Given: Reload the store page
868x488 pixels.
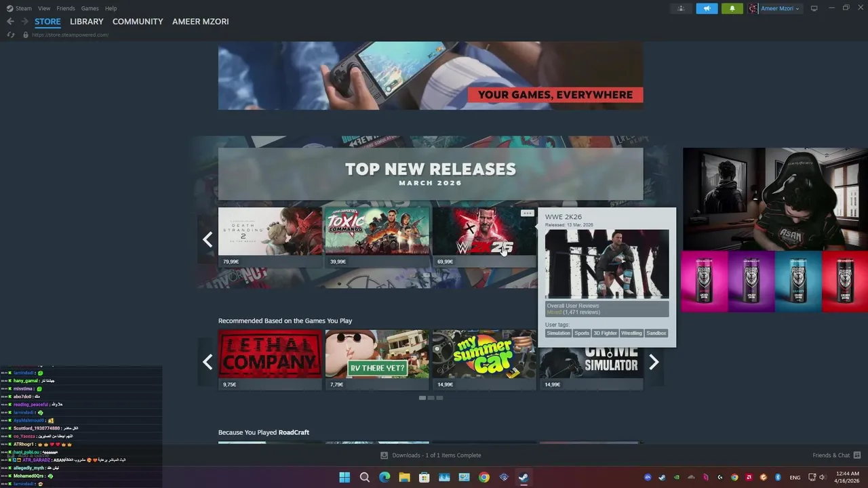Looking at the screenshot, I should pyautogui.click(x=11, y=35).
